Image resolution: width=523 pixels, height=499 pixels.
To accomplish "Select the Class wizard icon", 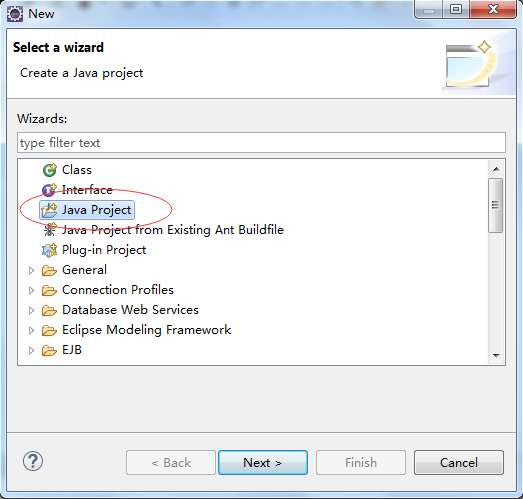I will tap(49, 170).
